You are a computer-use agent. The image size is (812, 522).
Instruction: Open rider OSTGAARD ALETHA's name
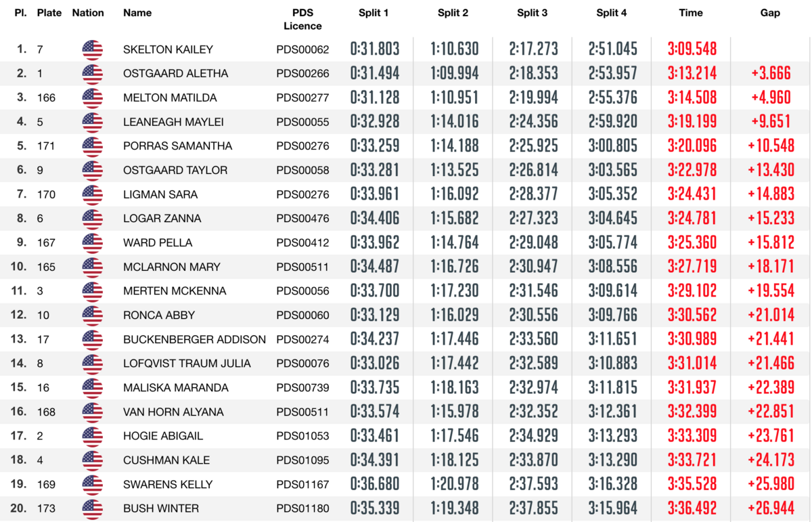[175, 74]
